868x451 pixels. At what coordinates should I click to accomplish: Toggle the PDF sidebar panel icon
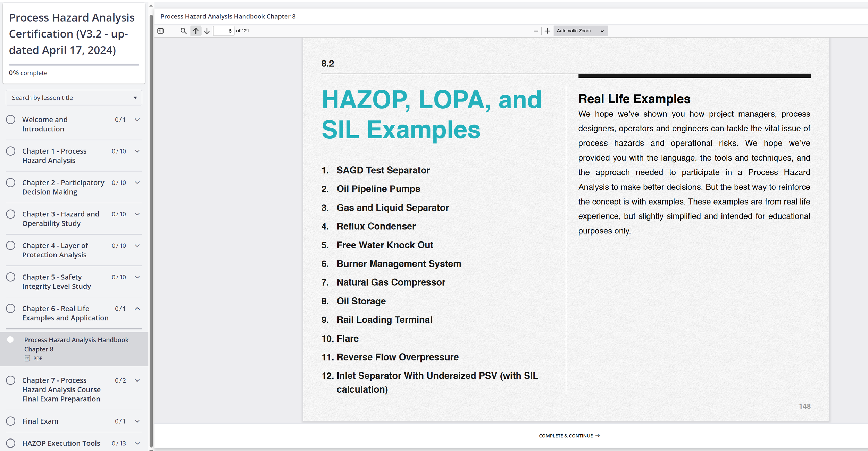point(160,31)
